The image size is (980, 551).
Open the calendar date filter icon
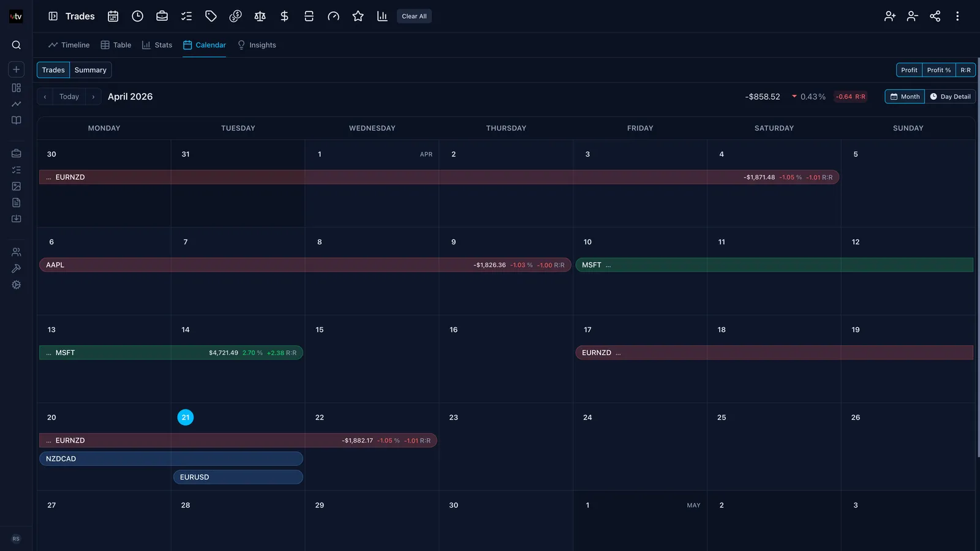tap(113, 17)
